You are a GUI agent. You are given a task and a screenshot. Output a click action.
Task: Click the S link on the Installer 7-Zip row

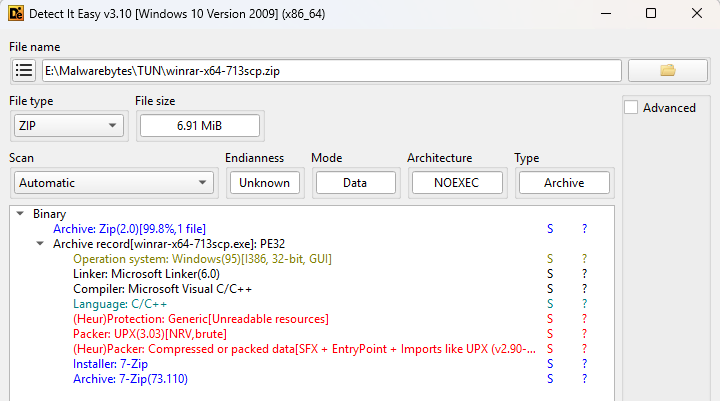(x=549, y=364)
